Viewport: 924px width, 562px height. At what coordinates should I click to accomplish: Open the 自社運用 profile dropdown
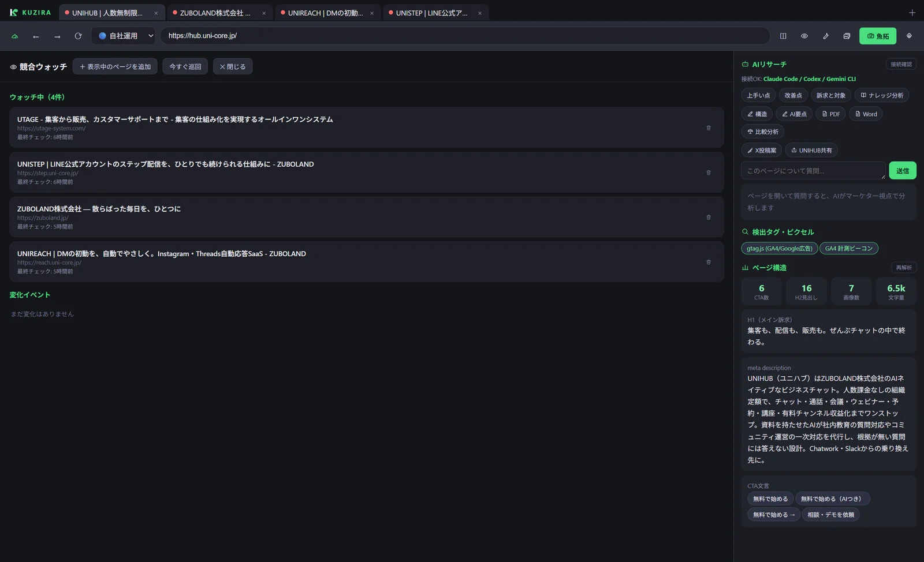point(124,36)
